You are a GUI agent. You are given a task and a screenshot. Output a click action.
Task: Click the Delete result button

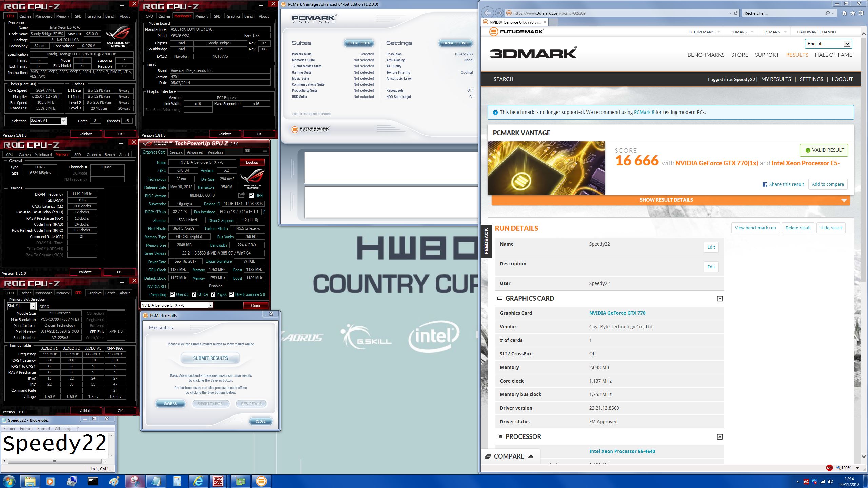coord(798,228)
